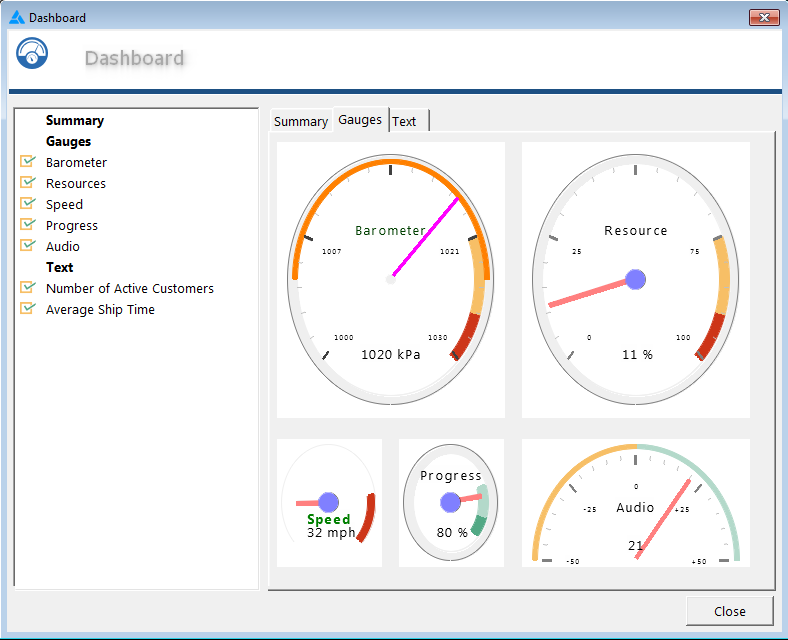Click the Progress gauge dial
The image size is (788, 640).
[450, 502]
